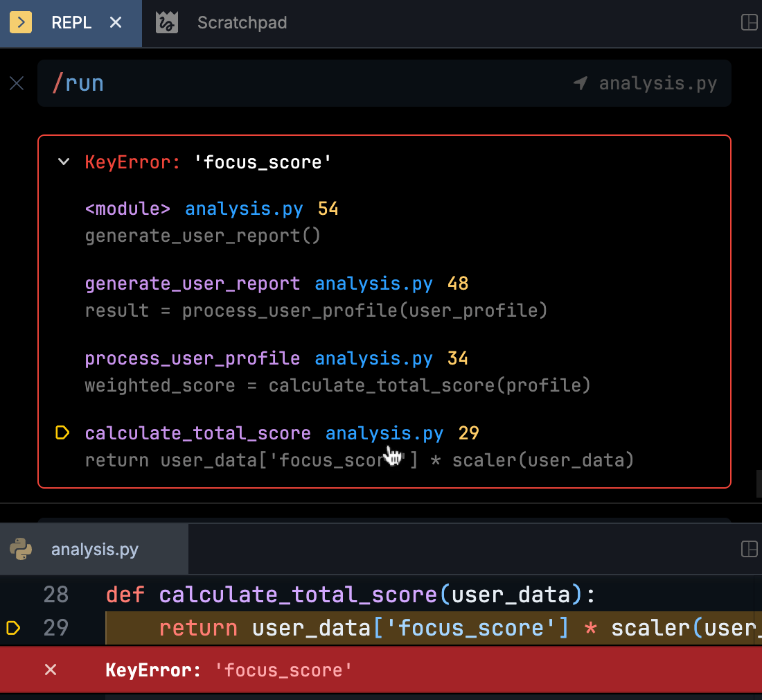762x700 pixels.
Task: Select the calculate_total_score stack frame
Action: click(x=198, y=434)
